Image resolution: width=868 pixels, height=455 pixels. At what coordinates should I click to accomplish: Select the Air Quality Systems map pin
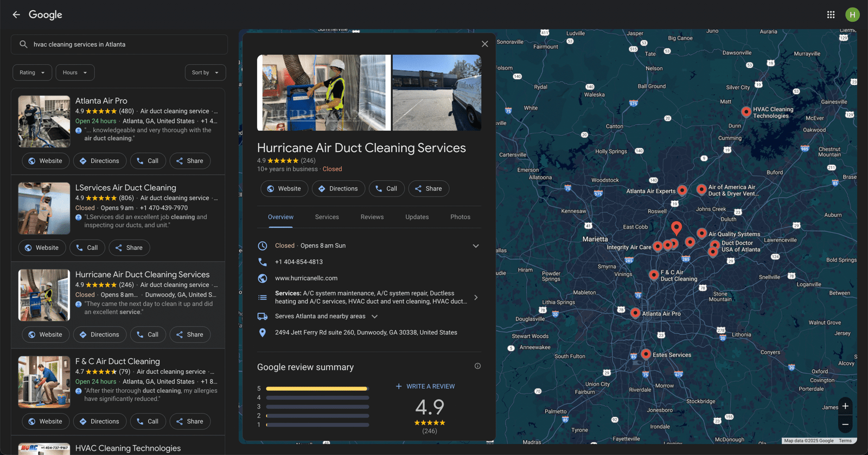coord(701,233)
